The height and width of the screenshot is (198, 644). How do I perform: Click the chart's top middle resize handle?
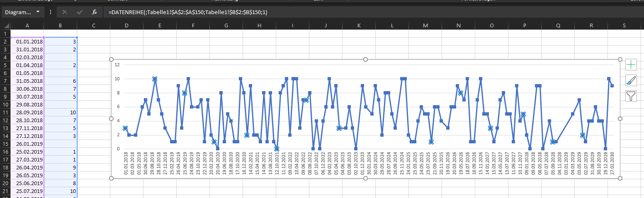point(365,59)
